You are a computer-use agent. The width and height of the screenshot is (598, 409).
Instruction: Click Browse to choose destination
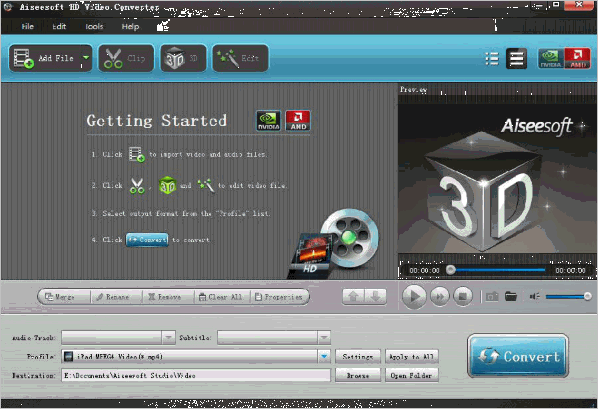click(358, 375)
